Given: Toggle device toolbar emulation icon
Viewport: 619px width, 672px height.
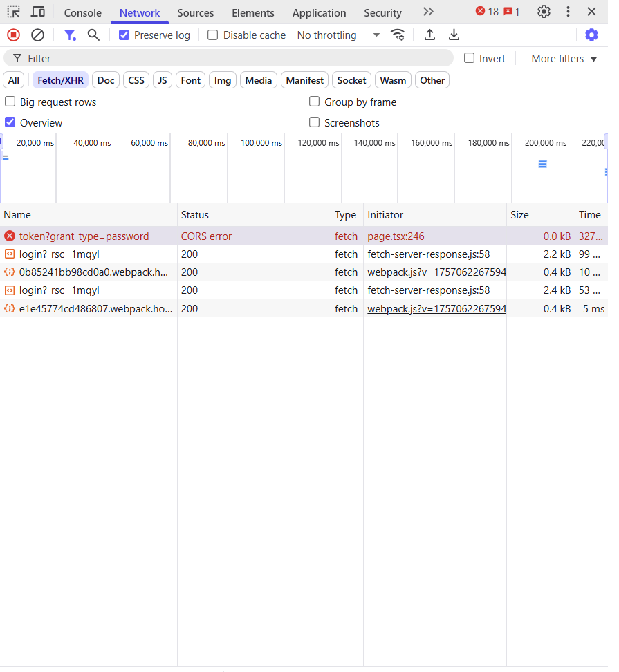Looking at the screenshot, I should [x=38, y=12].
